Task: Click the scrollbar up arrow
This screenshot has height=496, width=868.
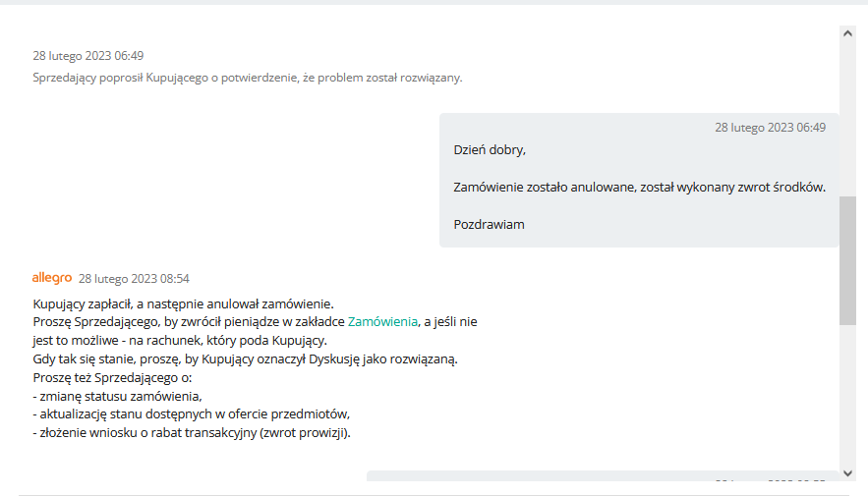Action: coord(847,32)
